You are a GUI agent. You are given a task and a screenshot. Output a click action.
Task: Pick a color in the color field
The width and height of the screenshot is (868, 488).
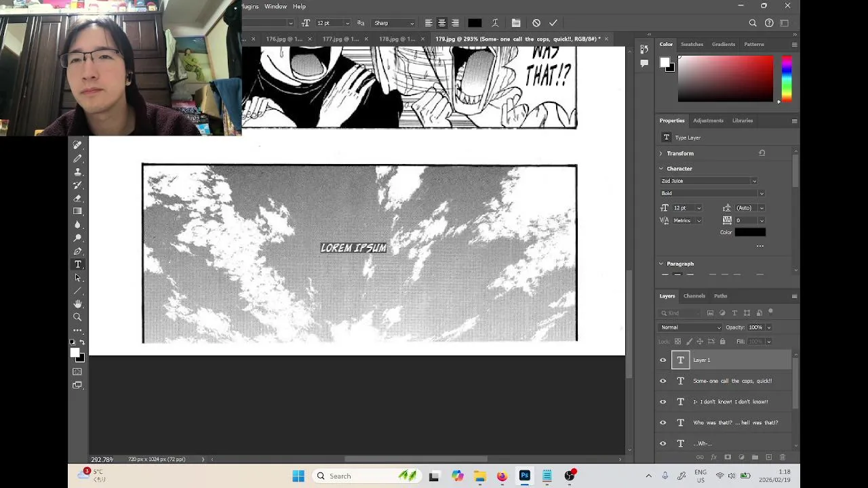725,79
